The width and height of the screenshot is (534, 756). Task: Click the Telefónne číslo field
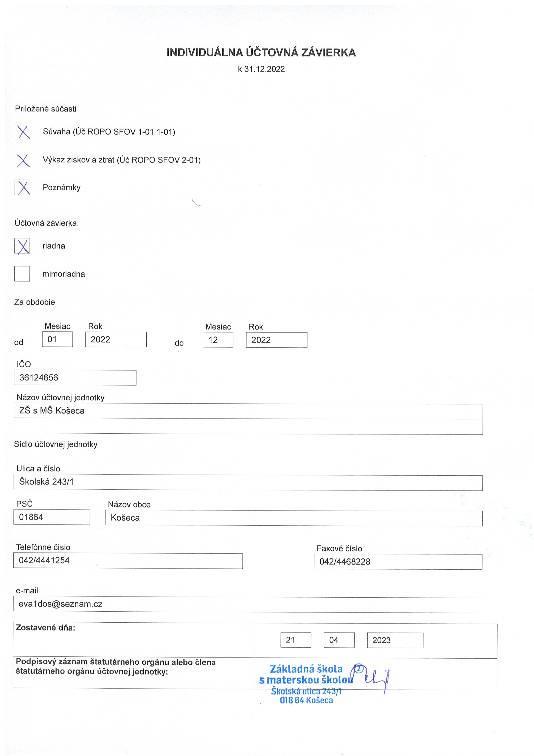pyautogui.click(x=128, y=561)
